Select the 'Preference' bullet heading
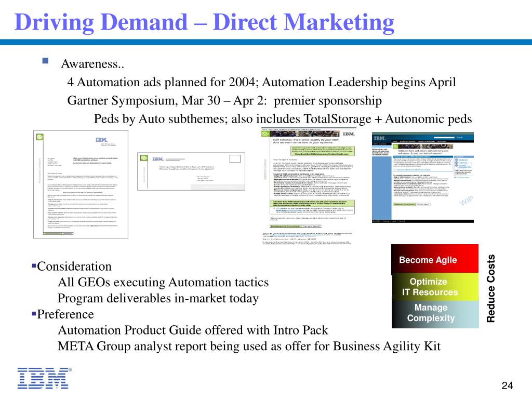The width and height of the screenshot is (532, 399). (65, 314)
